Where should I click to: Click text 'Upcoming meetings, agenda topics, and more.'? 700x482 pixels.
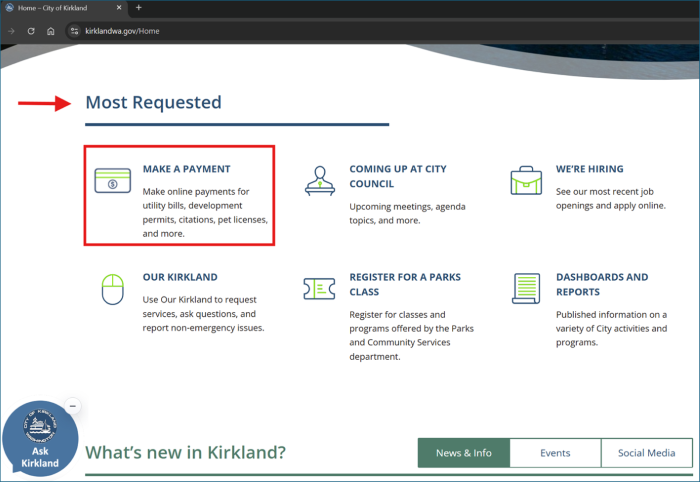tap(407, 213)
